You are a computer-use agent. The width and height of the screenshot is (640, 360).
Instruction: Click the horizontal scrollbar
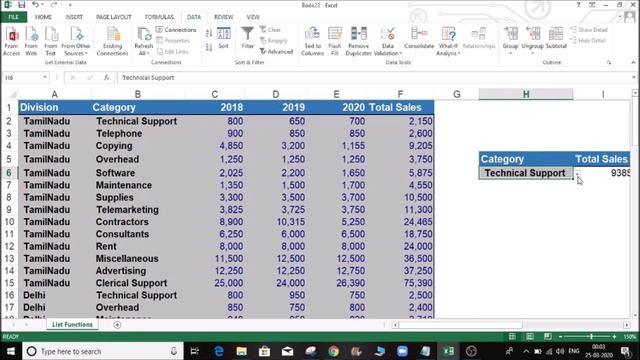click(460, 325)
